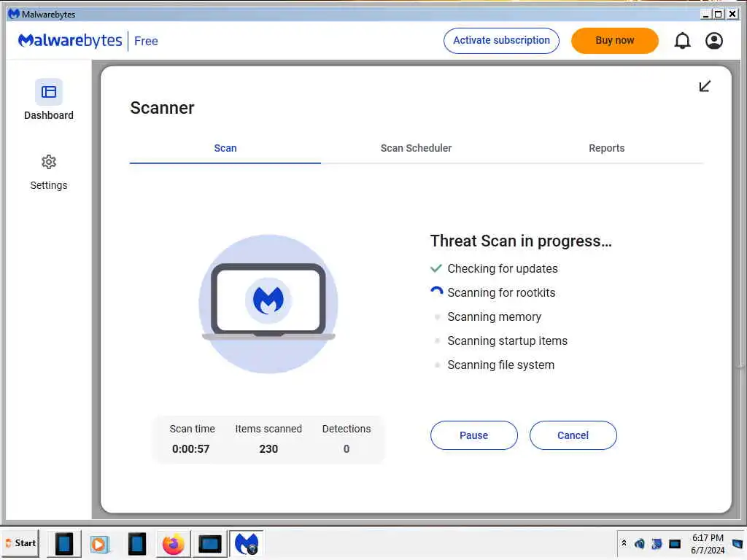Click the green checkmark beside Checking for updates
The height and width of the screenshot is (560, 747).
point(436,268)
